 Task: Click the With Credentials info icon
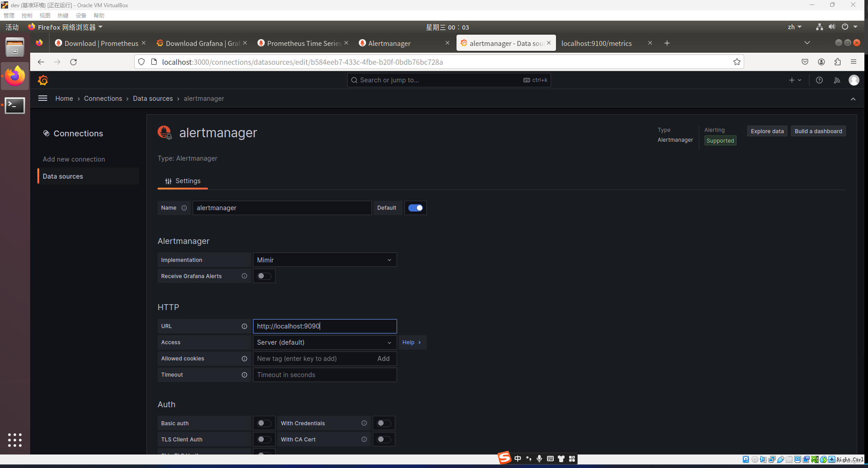pyautogui.click(x=364, y=423)
